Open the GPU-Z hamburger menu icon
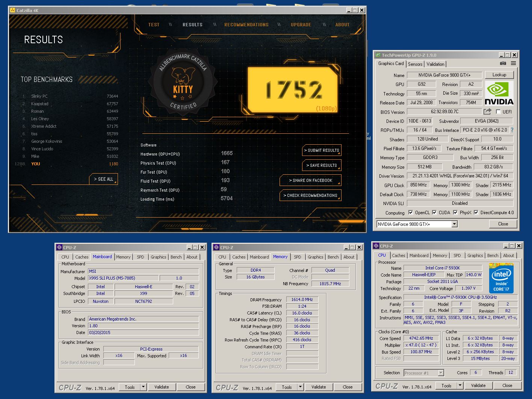 (x=513, y=63)
